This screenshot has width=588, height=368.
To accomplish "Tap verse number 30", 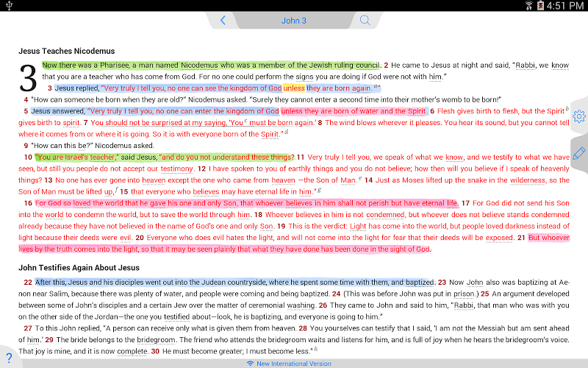I will coord(155,352).
